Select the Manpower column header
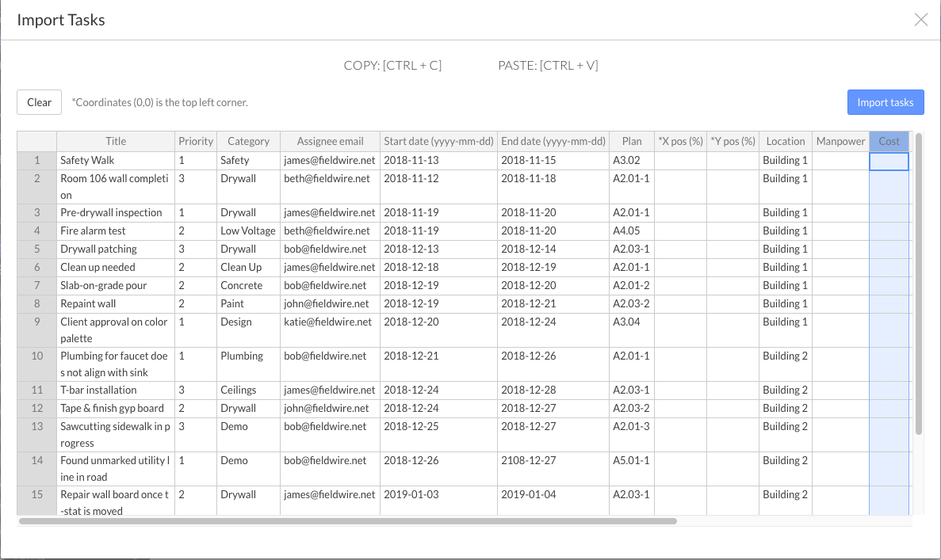Screen dimensions: 941x560 point(840,141)
